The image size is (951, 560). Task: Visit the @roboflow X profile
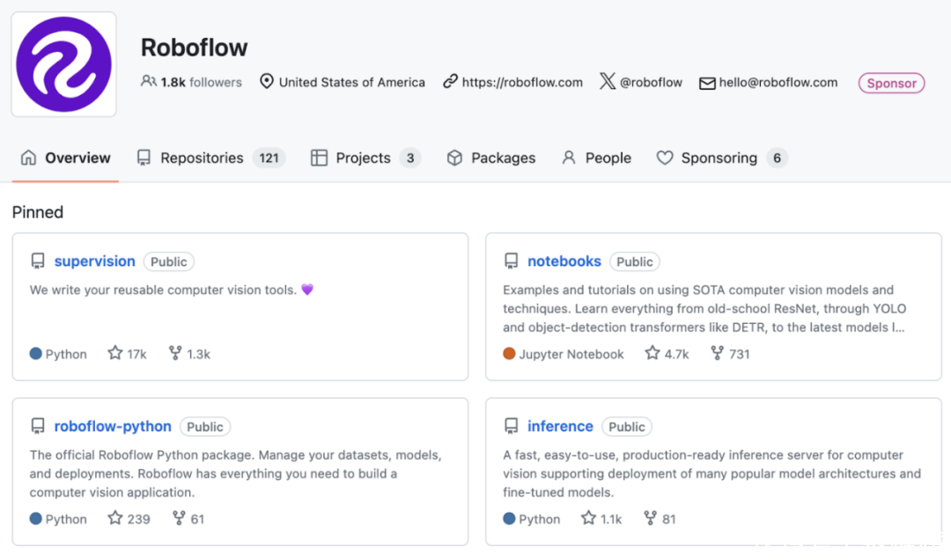click(650, 82)
